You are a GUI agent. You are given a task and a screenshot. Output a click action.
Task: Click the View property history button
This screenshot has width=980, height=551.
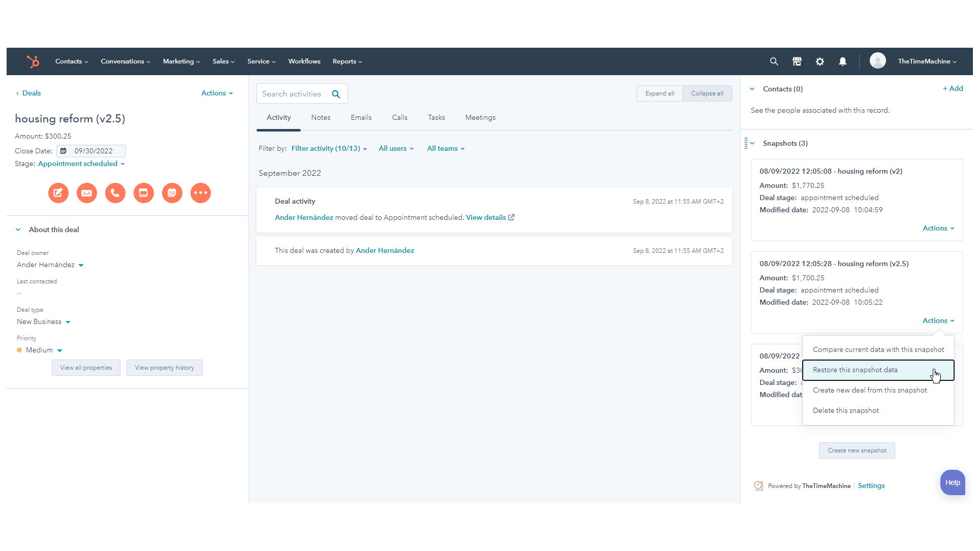click(164, 368)
